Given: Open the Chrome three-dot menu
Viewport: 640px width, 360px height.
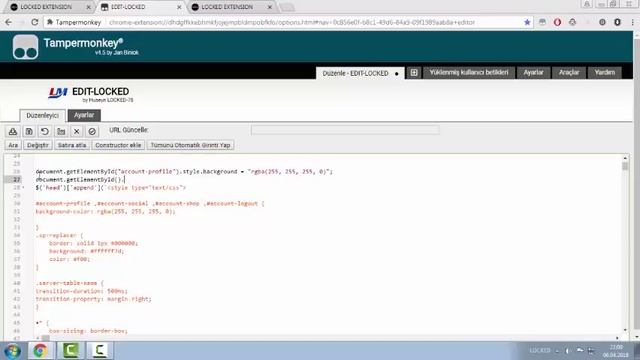Looking at the screenshot, I should [x=632, y=22].
